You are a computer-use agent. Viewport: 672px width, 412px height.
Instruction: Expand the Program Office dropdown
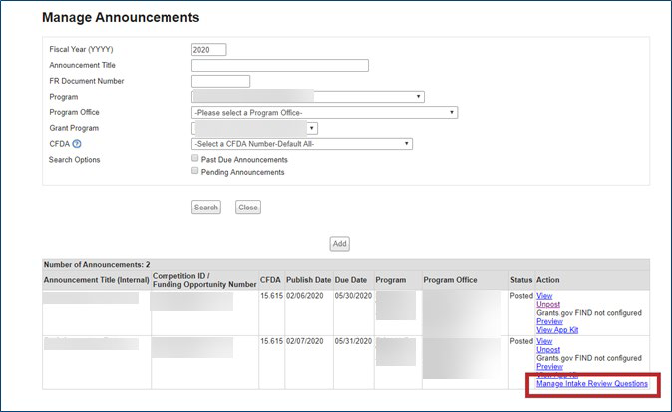[x=324, y=113]
